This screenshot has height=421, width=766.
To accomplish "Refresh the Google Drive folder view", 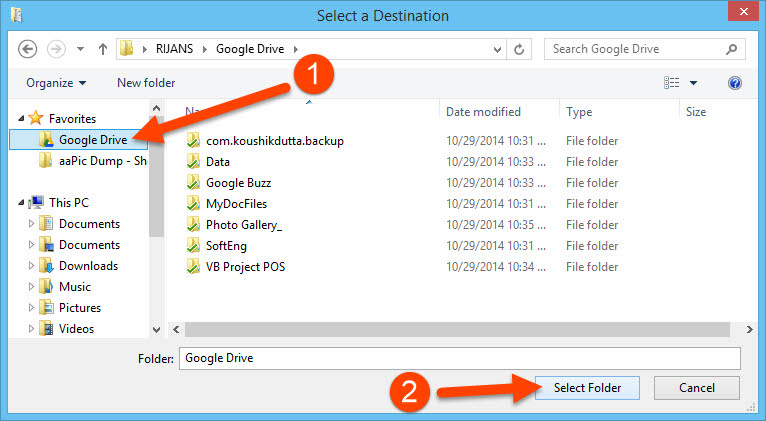I will point(519,49).
